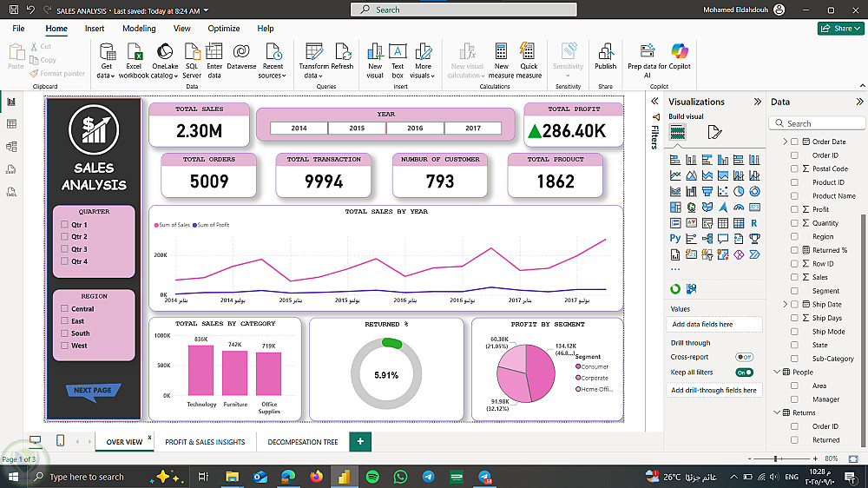Click the NEXT PAGE button on the dashboard

[93, 391]
